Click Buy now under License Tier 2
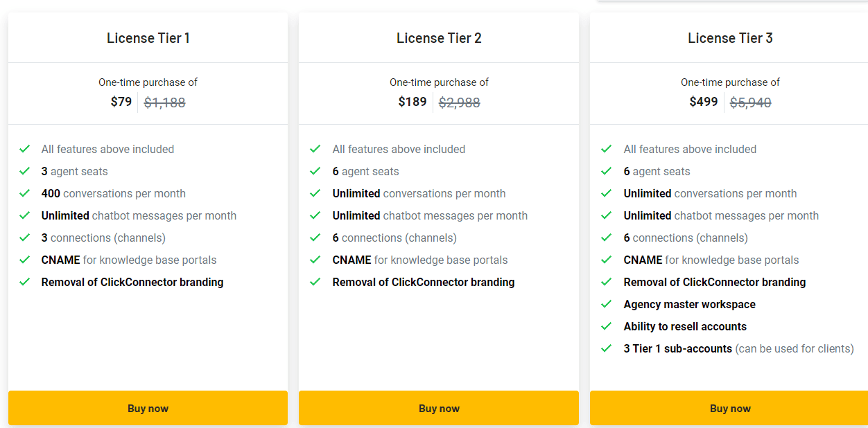This screenshot has height=428, width=868. [439, 408]
